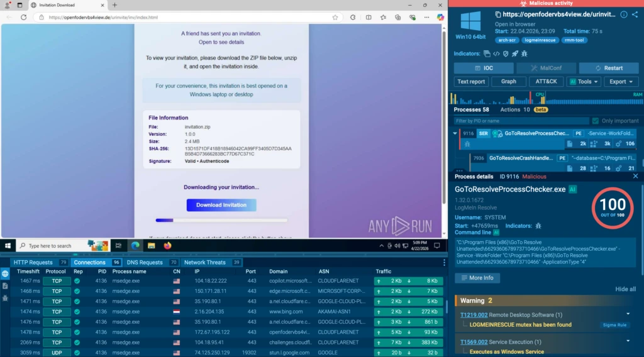The height and width of the screenshot is (357, 644).
Task: Click the Edge address bar URL
Action: coord(103,17)
